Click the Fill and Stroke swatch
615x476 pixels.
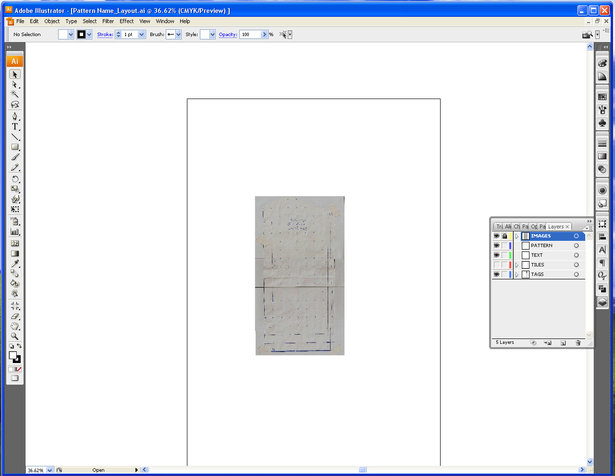[x=15, y=357]
